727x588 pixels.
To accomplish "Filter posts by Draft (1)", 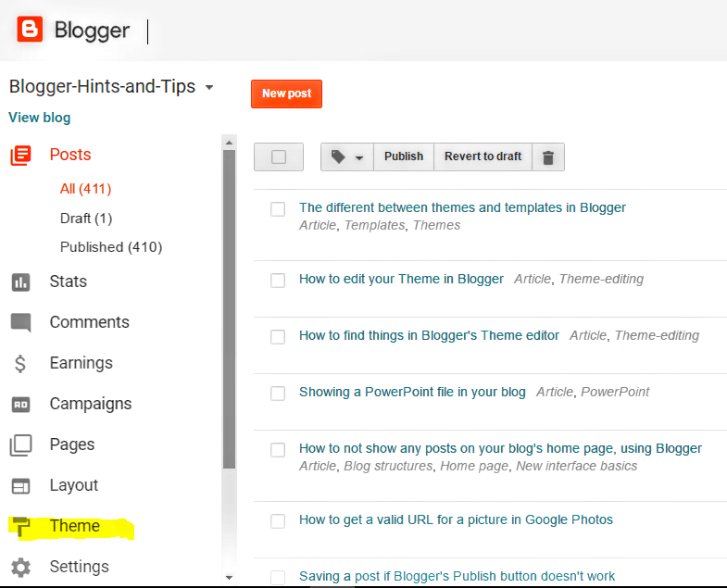I will [86, 218].
